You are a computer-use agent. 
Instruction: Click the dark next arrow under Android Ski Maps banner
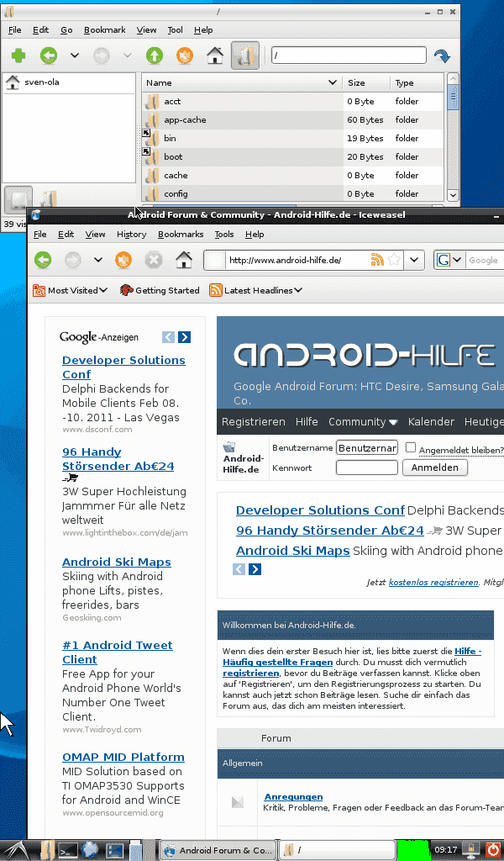point(255,569)
